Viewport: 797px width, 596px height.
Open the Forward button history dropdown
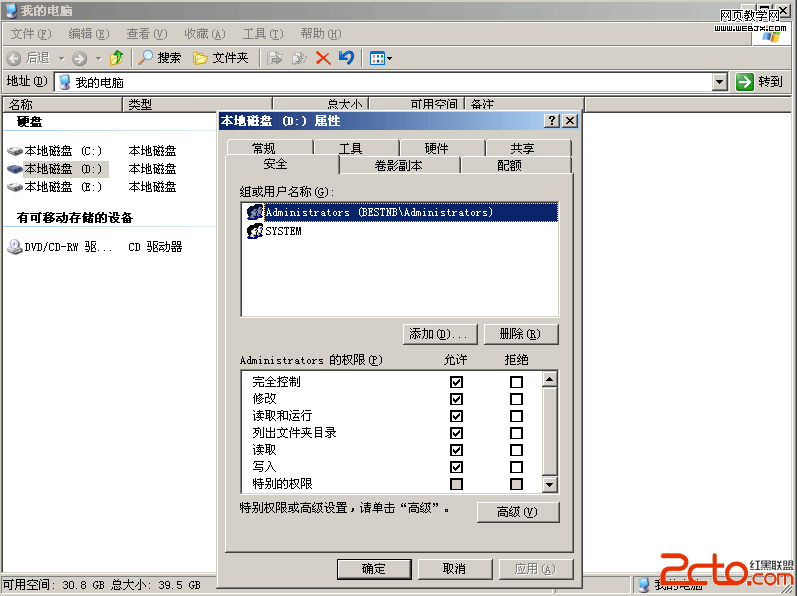point(99,58)
